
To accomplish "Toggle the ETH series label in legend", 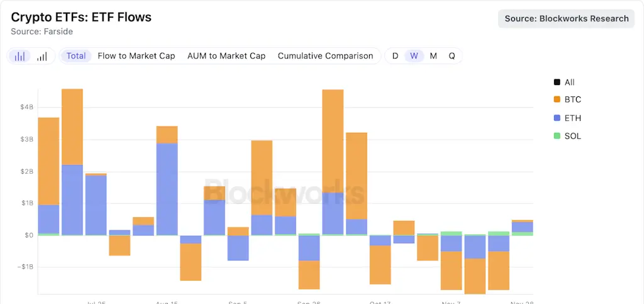I will click(x=573, y=118).
